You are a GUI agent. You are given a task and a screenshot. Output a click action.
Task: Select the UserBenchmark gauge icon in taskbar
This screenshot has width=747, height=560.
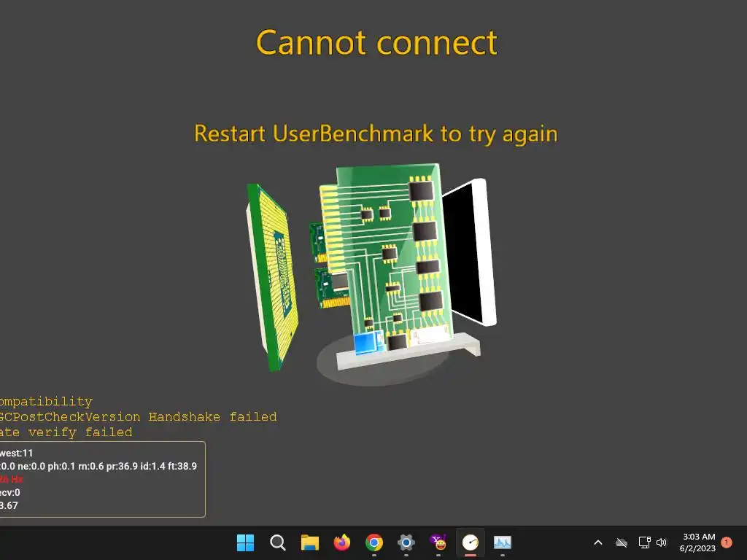pyautogui.click(x=471, y=542)
